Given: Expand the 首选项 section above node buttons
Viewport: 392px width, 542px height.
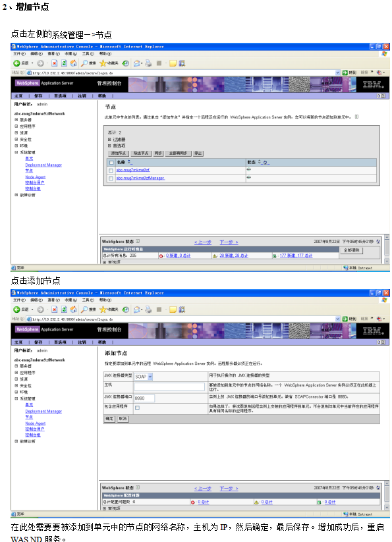Looking at the screenshot, I should pos(109,146).
